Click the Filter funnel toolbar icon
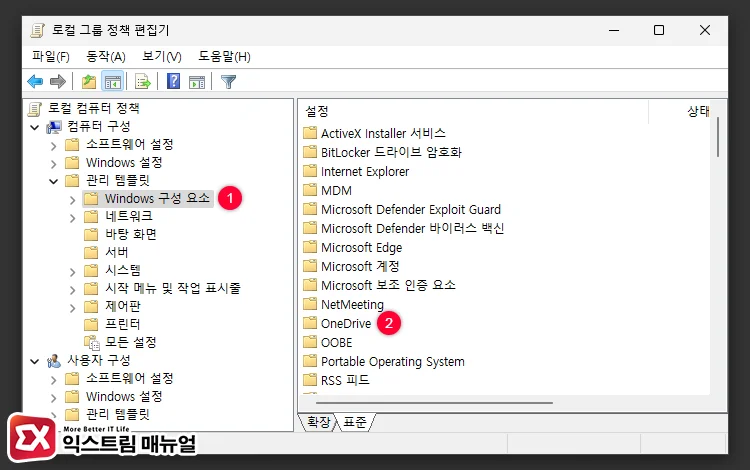Screen dimensions: 750x470 228,82
